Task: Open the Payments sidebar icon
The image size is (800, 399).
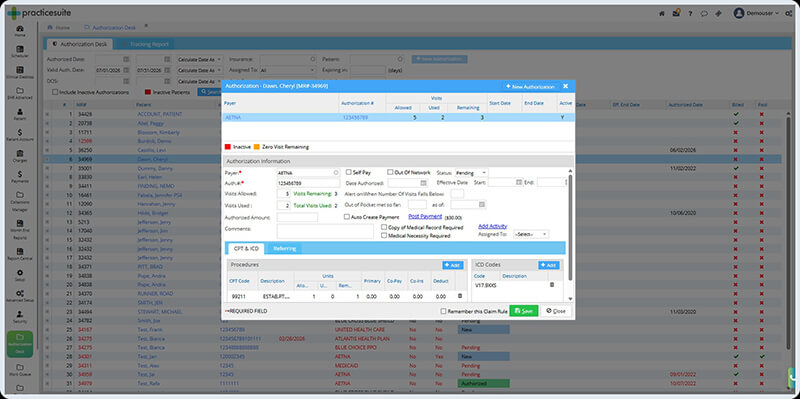Action: [x=19, y=177]
